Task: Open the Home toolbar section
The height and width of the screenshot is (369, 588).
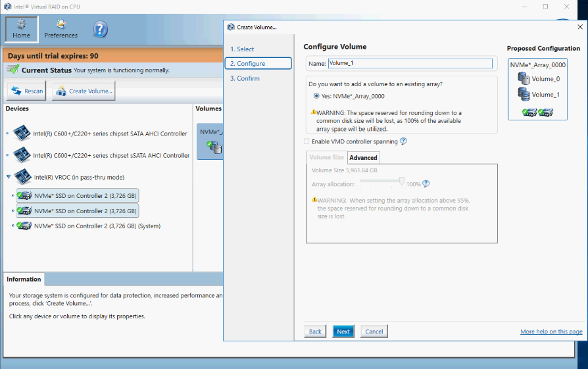Action: coord(21,29)
